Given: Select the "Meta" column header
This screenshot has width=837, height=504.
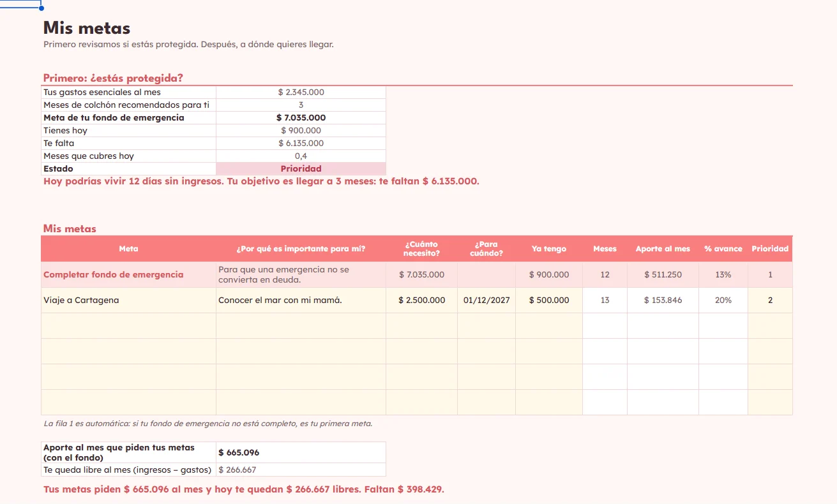Looking at the screenshot, I should (x=128, y=249).
